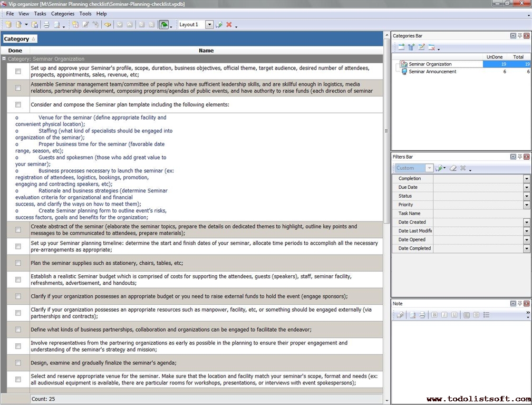Click the add category icon in Categories Bar
Screen dimensions: 532x405
pos(401,47)
